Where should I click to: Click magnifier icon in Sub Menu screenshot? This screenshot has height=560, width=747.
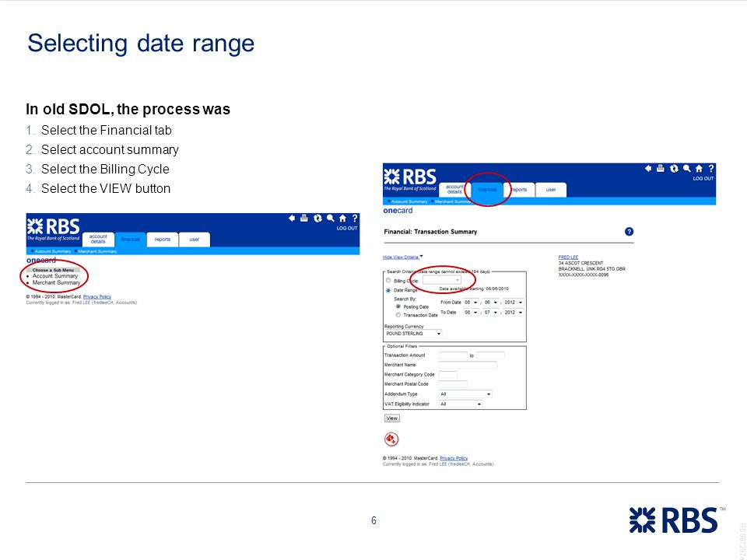tap(330, 218)
